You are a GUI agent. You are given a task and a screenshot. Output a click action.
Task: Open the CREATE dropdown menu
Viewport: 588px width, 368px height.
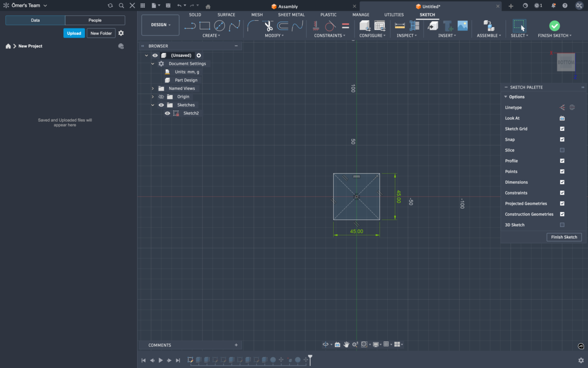[211, 35]
